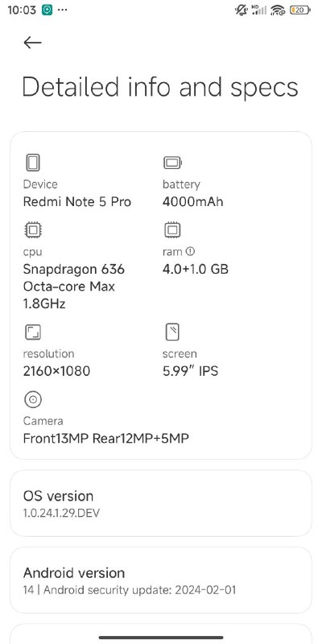
Task: Tap the Front13MP Rear12MP+5MP camera text
Action: point(106,438)
